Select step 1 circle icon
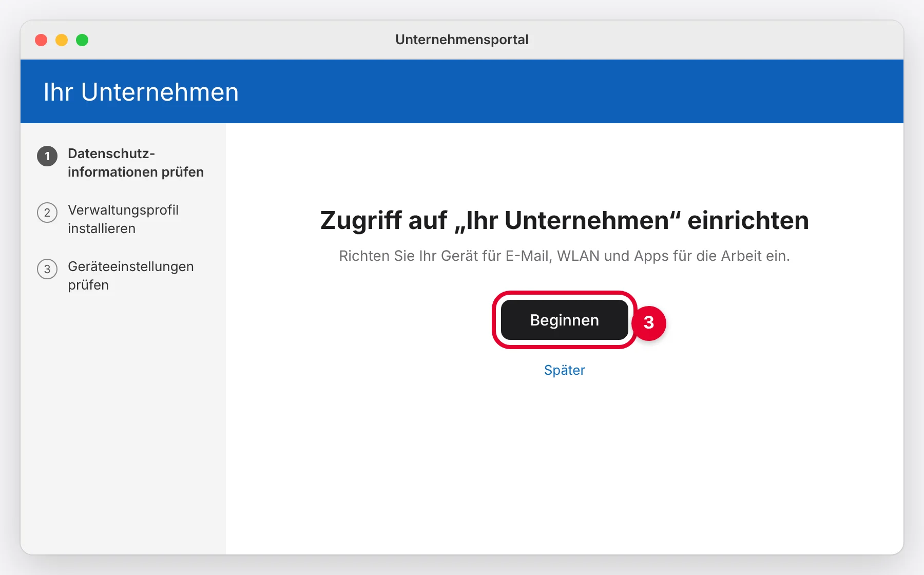Image resolution: width=924 pixels, height=575 pixels. pyautogui.click(x=47, y=156)
